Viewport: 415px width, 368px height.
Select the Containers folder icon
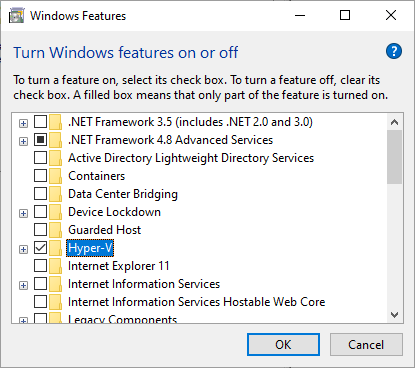click(55, 176)
